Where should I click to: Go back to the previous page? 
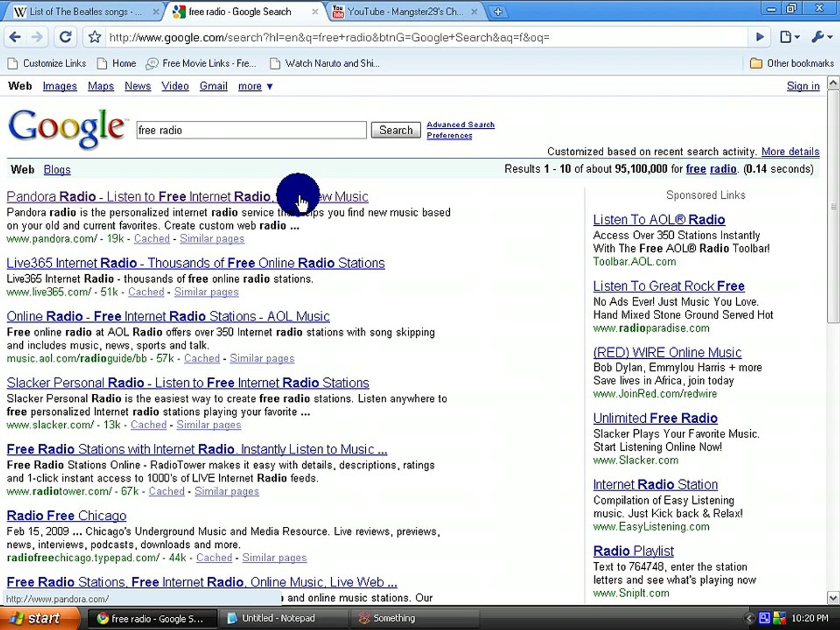(15, 37)
